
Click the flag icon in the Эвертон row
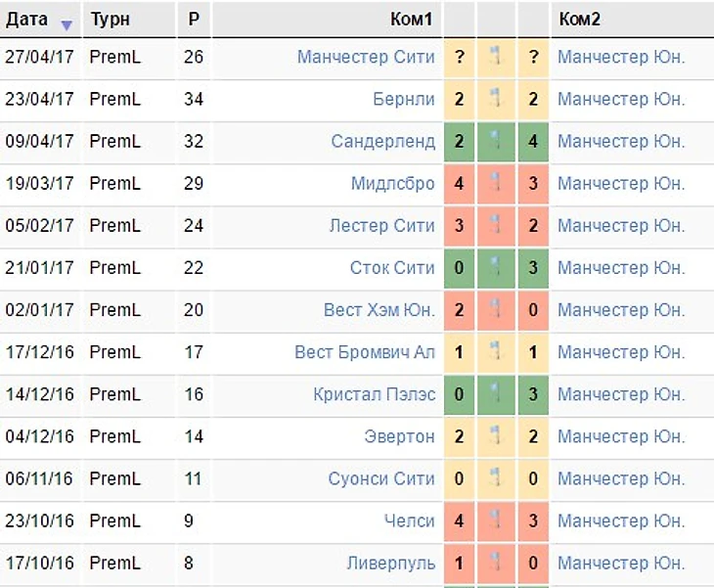pyautogui.click(x=496, y=436)
